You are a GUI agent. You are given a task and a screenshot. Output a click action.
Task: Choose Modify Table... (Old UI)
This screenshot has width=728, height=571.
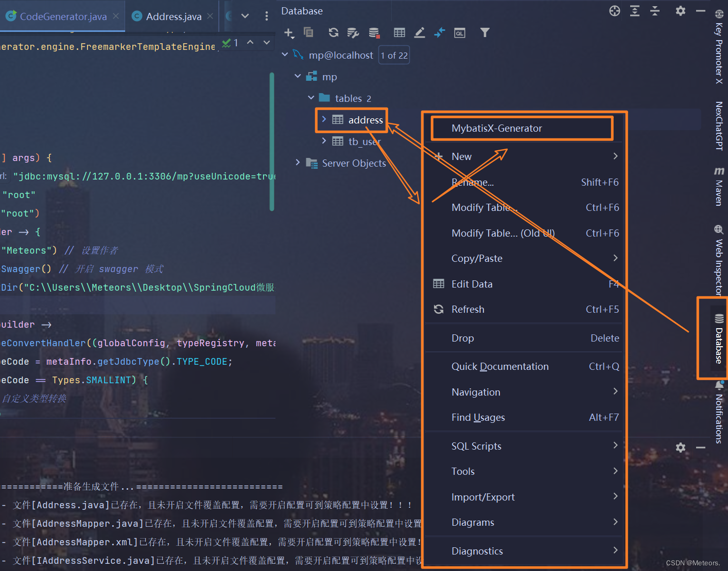523,233
